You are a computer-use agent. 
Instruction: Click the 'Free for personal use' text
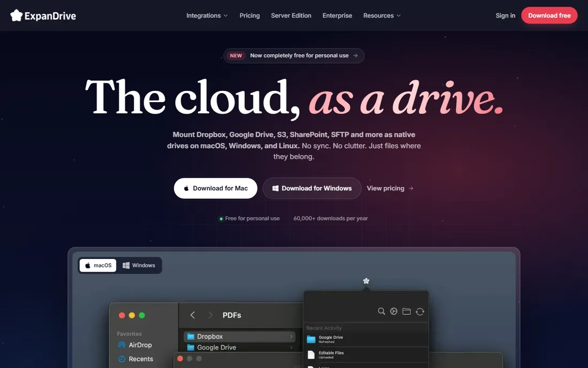252,218
